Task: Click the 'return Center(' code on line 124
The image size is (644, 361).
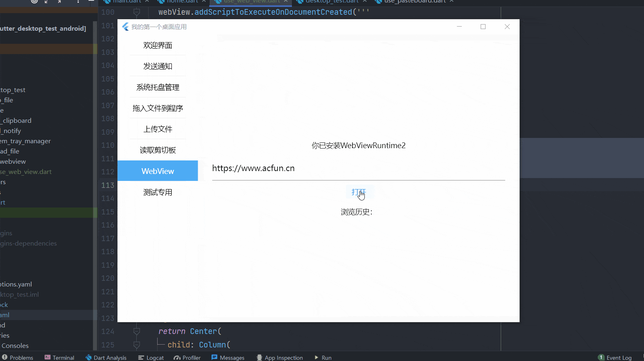Action: (190, 331)
